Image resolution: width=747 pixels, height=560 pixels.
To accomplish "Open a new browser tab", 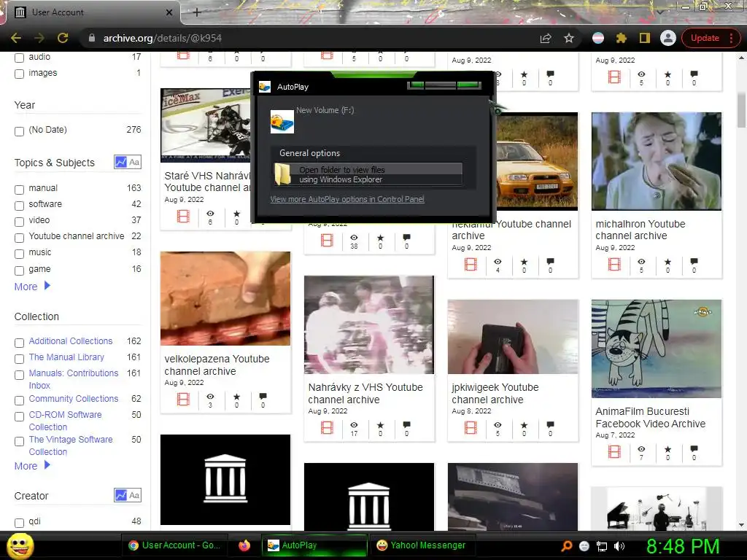I will (x=197, y=12).
